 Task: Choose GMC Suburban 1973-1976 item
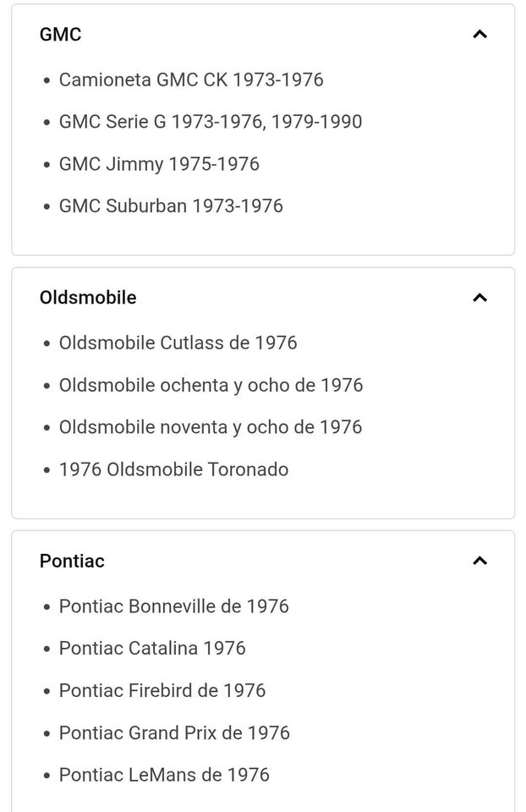(171, 206)
